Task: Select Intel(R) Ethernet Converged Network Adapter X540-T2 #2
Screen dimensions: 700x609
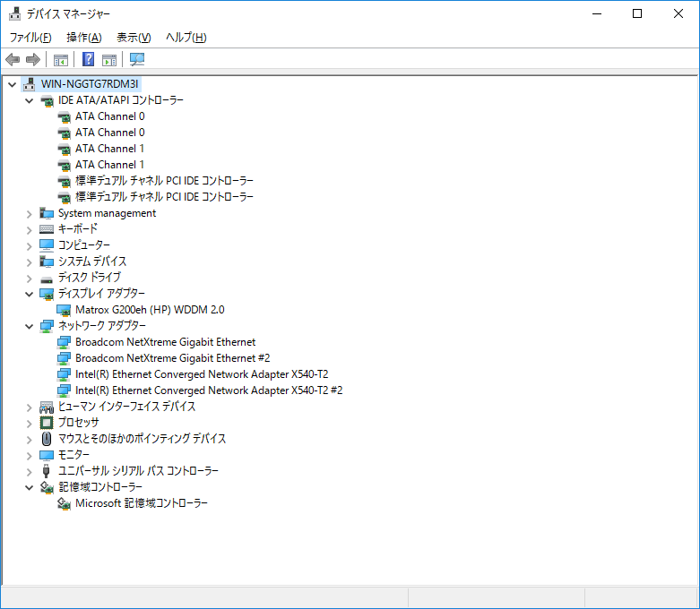Action: pos(209,390)
